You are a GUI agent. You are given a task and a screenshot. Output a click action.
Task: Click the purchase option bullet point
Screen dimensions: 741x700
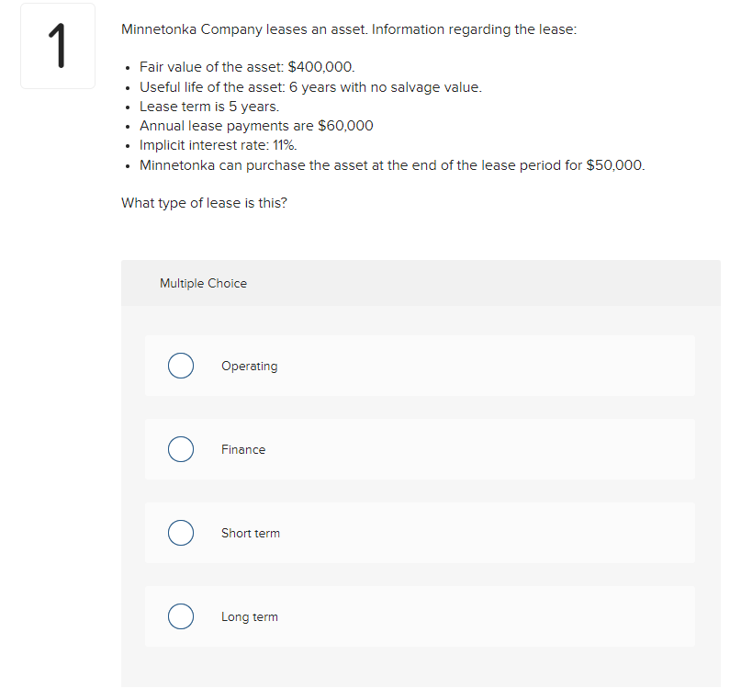pyautogui.click(x=392, y=165)
